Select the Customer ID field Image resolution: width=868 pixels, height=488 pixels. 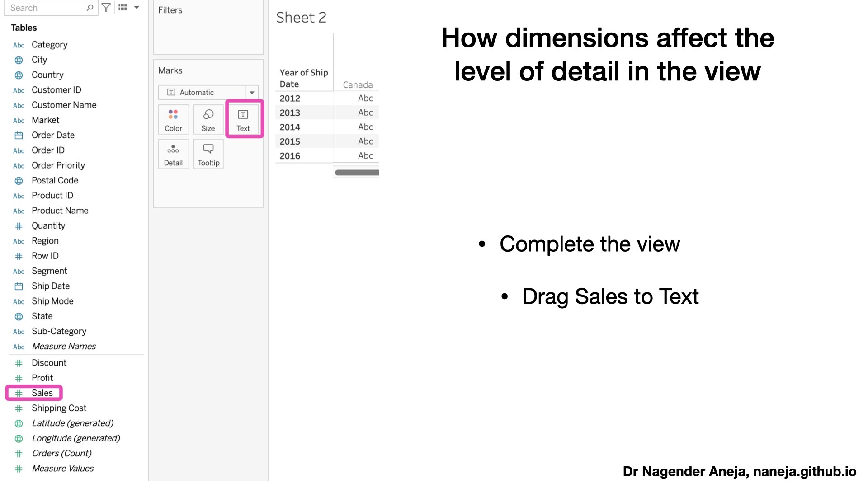[x=57, y=90]
